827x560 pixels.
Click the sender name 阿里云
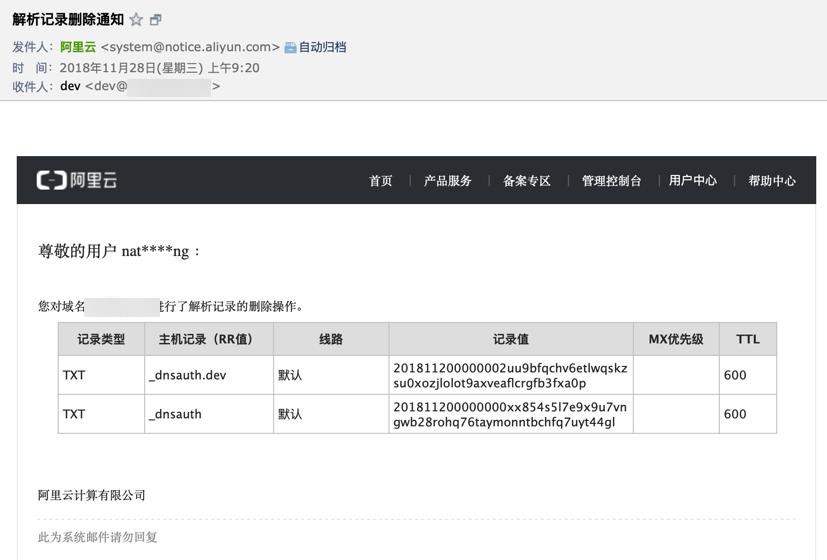tap(78, 47)
